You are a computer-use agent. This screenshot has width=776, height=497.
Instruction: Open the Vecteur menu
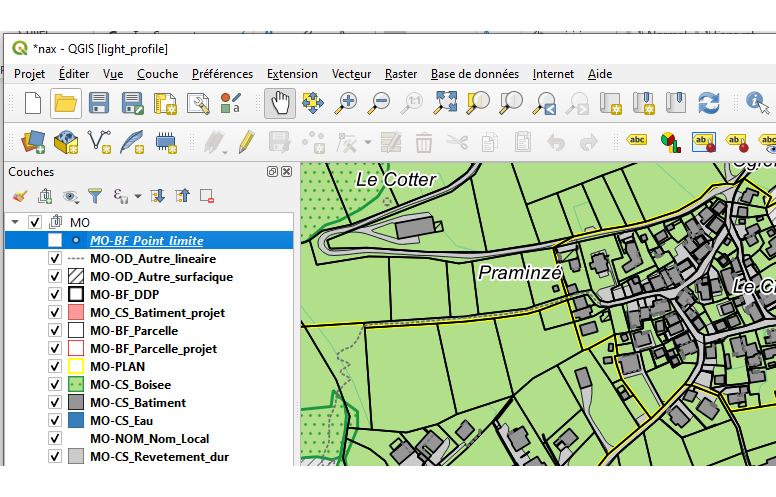(x=351, y=74)
